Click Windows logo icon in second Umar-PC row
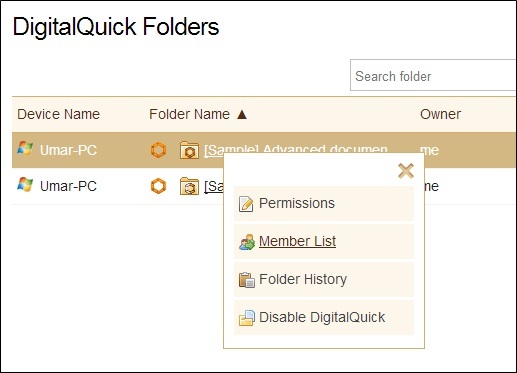Image resolution: width=517 pixels, height=373 pixels. (x=25, y=184)
